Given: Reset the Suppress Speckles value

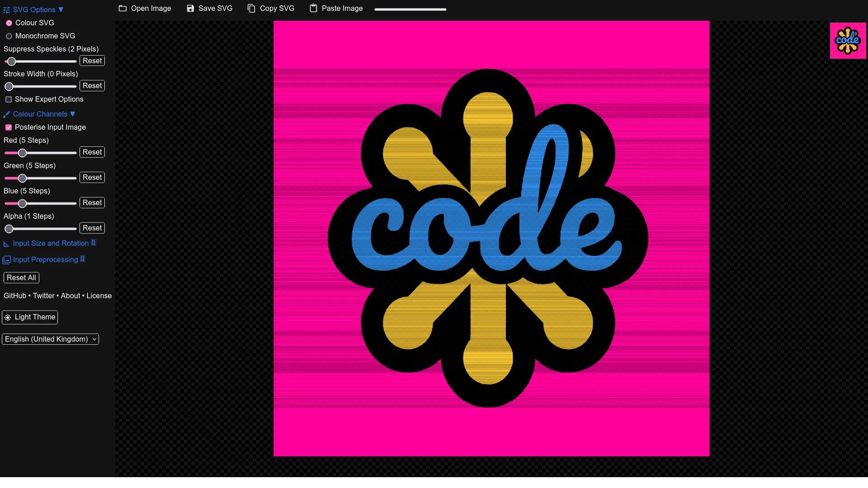Looking at the screenshot, I should tap(92, 61).
